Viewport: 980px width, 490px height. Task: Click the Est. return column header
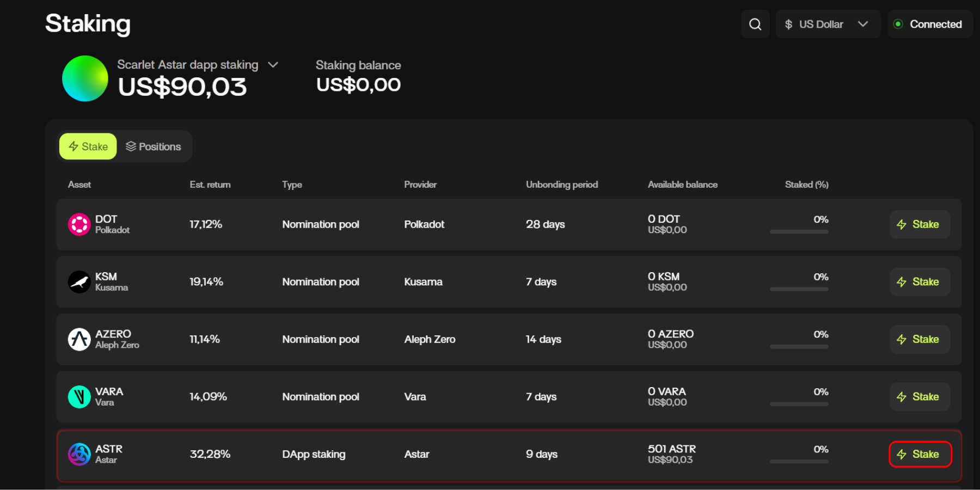210,185
